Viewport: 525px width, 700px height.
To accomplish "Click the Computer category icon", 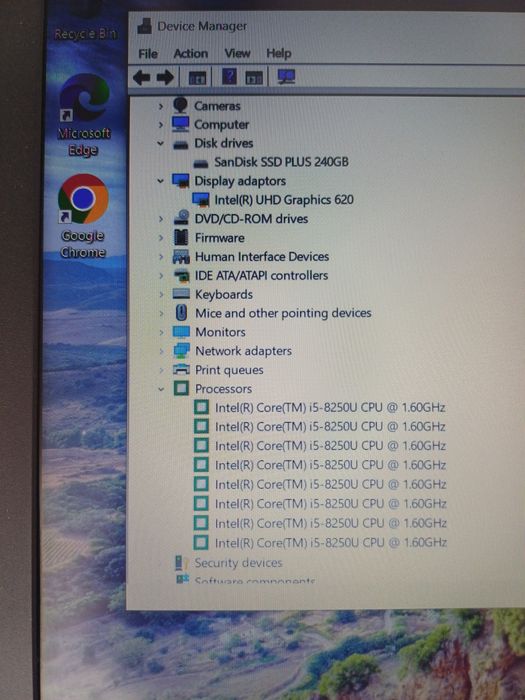I will (181, 124).
